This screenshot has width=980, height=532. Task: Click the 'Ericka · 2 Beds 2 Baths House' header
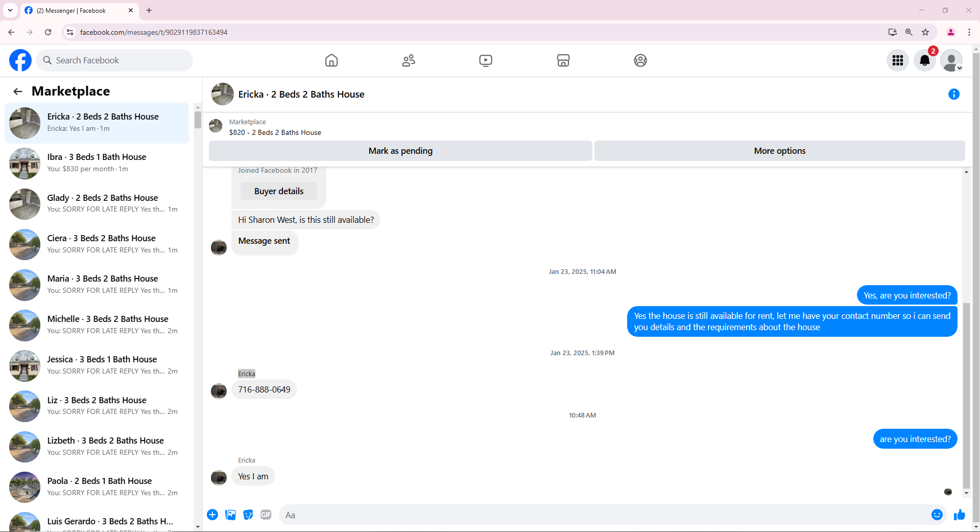301,94
